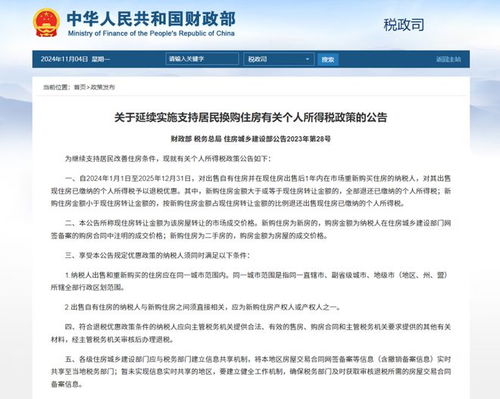Click the paragraph starting 二、本公告所称现住房
Viewport: 500px width, 399px height.
(x=251, y=229)
